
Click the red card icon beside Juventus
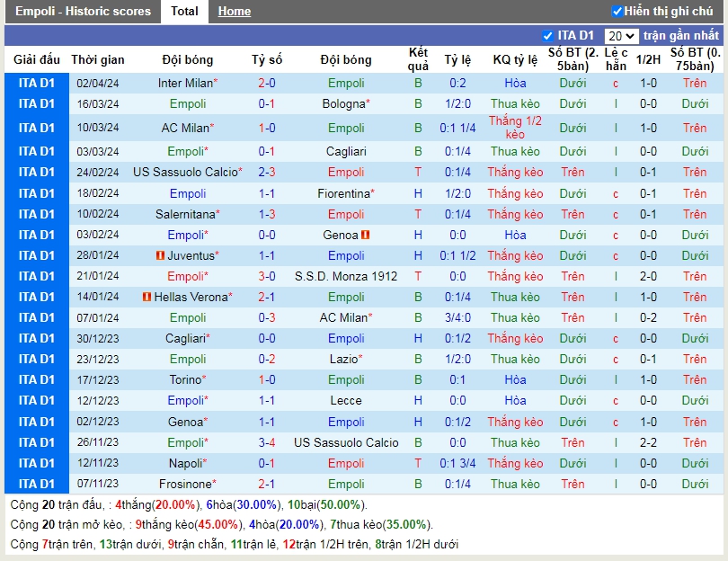pos(160,256)
